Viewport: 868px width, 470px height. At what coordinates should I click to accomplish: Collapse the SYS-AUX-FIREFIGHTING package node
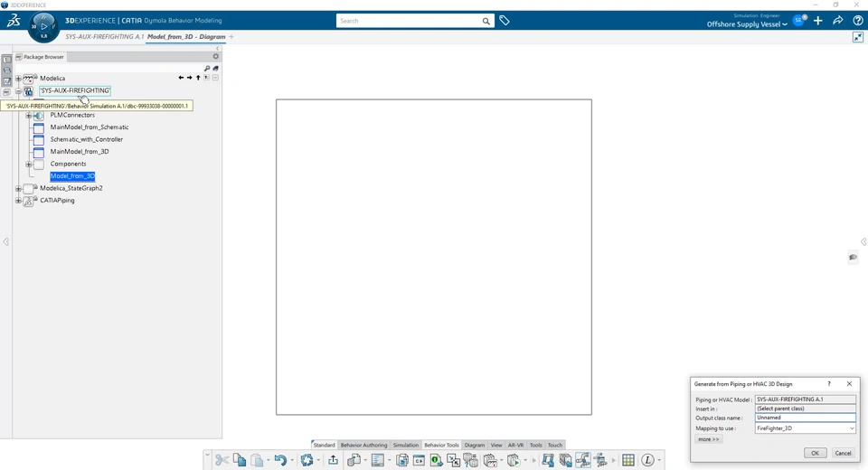(x=18, y=90)
